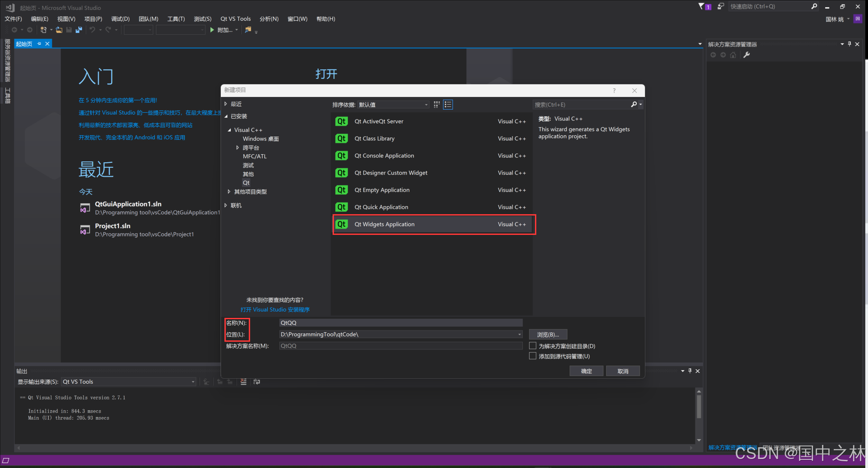Enable 'Add to source control' checkbox
Screen dimensions: 868x468
[x=533, y=356]
